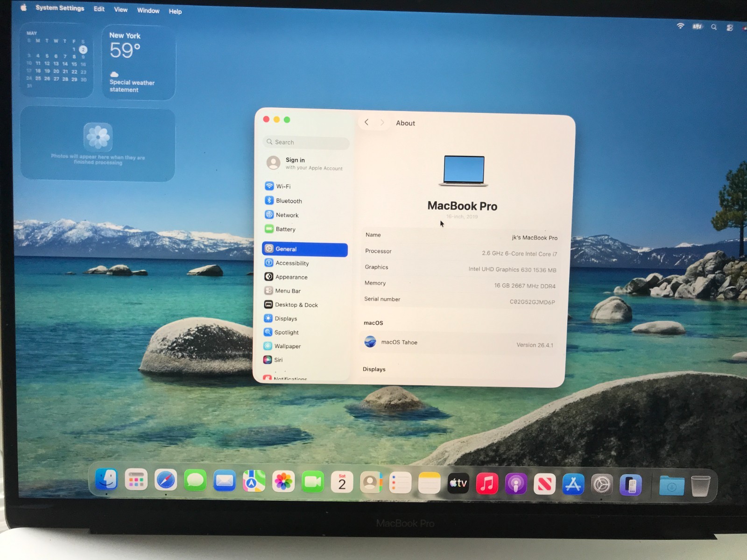Open the Photos desktop widget

click(98, 144)
